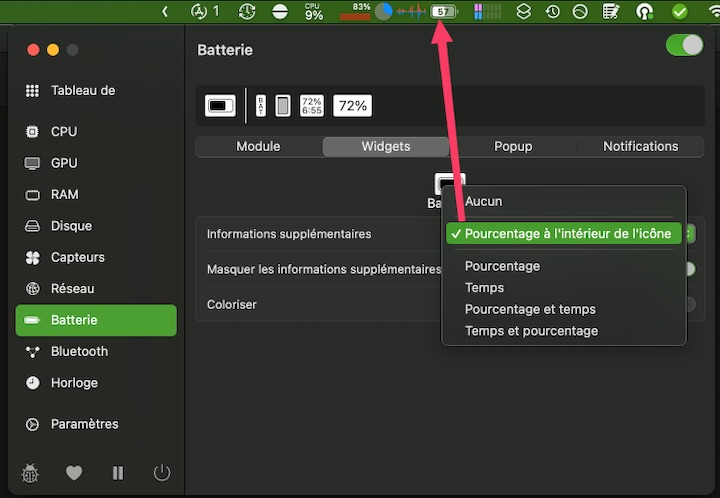The height and width of the screenshot is (498, 720).
Task: Open Bluetooth module from the sidebar
Action: 79,352
